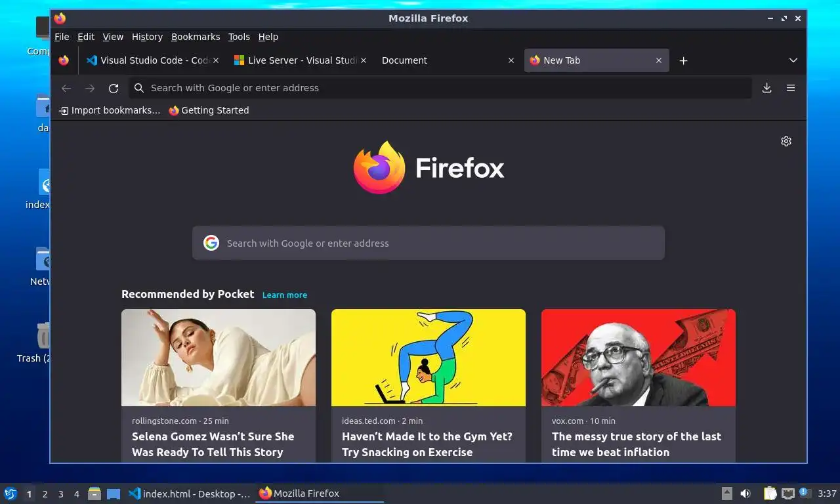The height and width of the screenshot is (504, 840).
Task: Select Mozilla Firefox taskbar window button
Action: 320,493
